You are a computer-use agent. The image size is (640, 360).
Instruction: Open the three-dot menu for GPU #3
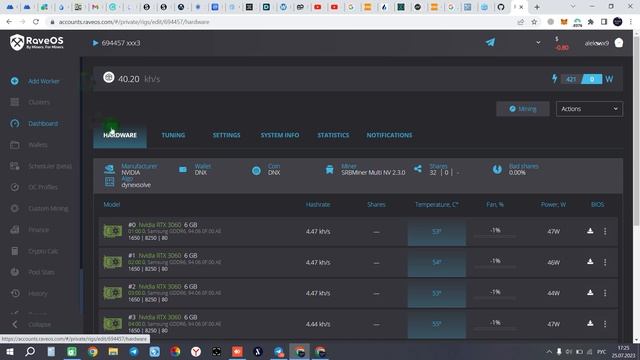click(x=605, y=324)
